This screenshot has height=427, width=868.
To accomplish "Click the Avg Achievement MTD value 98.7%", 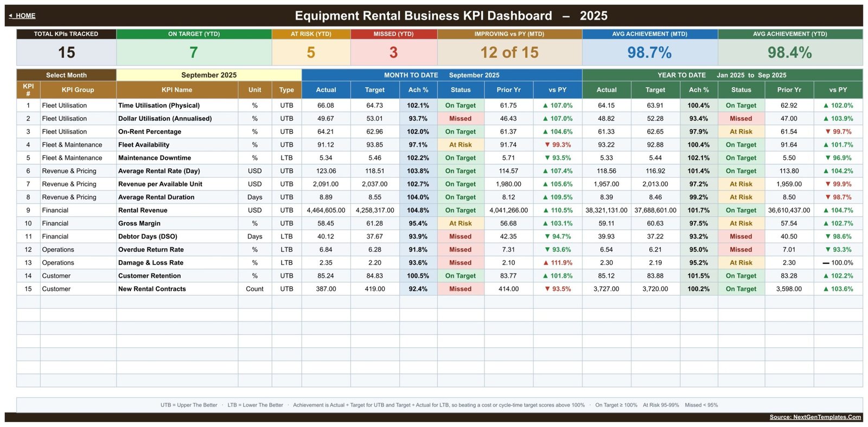I will [649, 53].
